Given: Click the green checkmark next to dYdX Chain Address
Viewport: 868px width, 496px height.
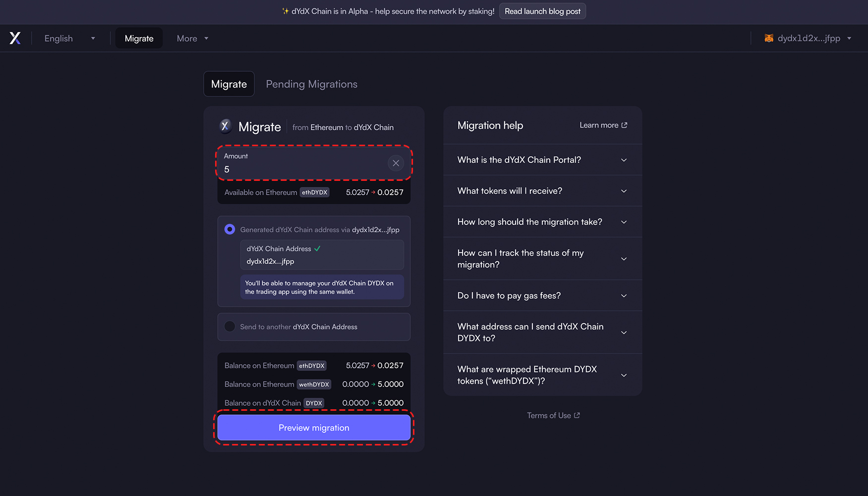Looking at the screenshot, I should [x=317, y=249].
